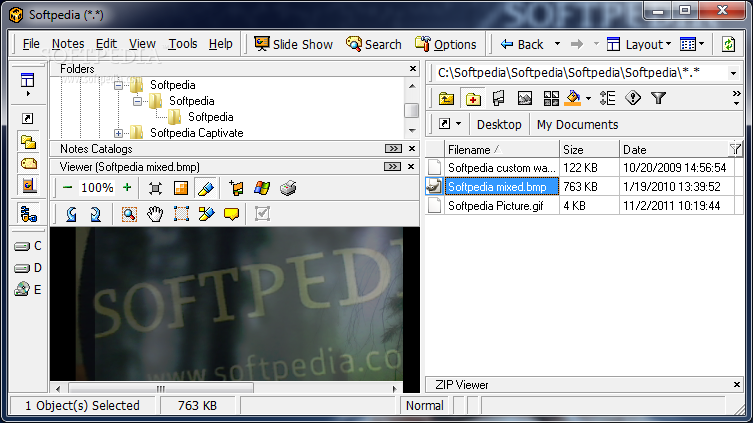
Task: Click the green zoom in plus icon
Action: click(127, 188)
